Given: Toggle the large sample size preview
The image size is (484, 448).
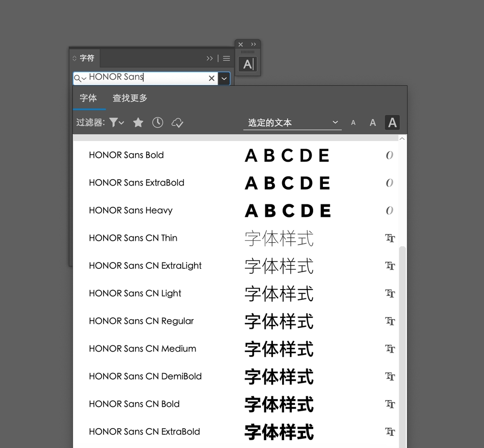Looking at the screenshot, I should [392, 123].
